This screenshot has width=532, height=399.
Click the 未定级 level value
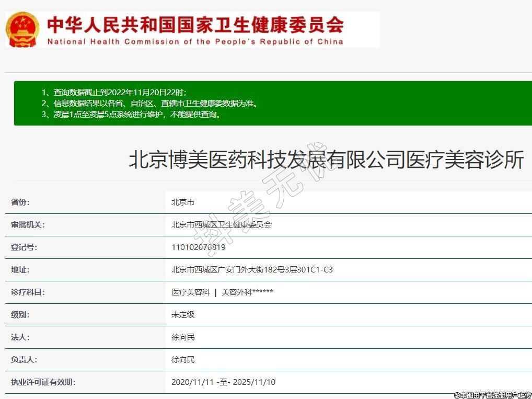coord(183,315)
